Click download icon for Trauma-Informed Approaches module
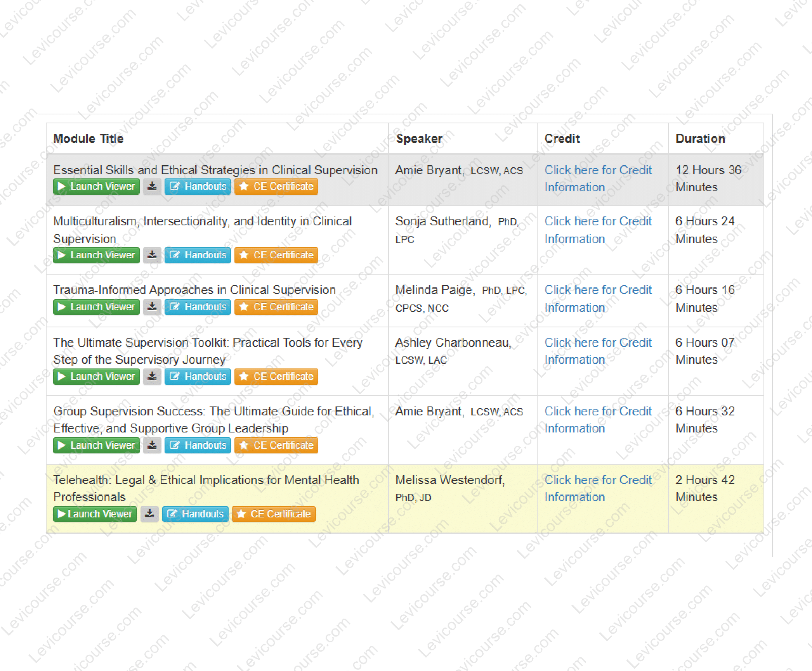Image resolution: width=812 pixels, height=671 pixels. click(x=152, y=307)
